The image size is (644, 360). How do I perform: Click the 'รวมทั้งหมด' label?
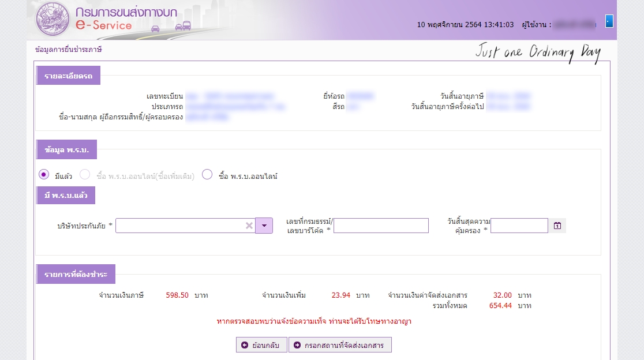(450, 306)
